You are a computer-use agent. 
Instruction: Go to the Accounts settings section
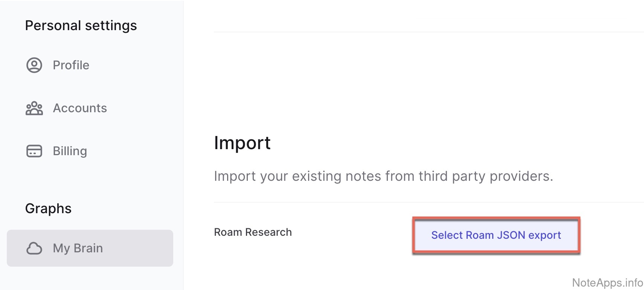coord(80,108)
